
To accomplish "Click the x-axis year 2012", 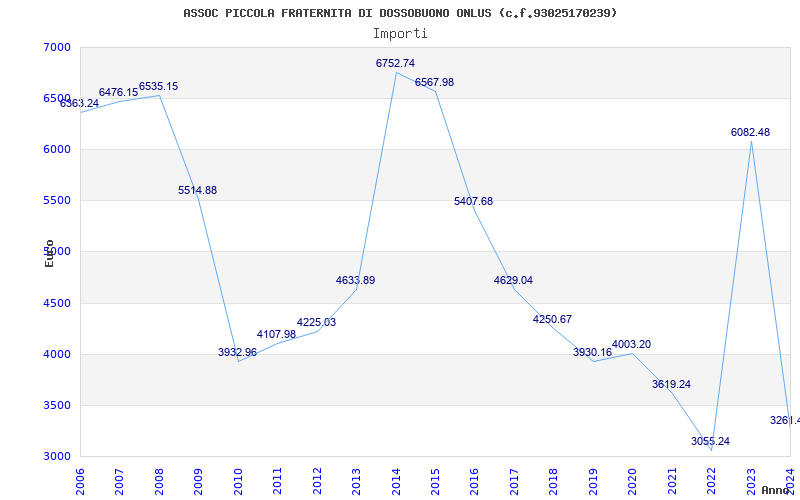I will click(317, 481).
